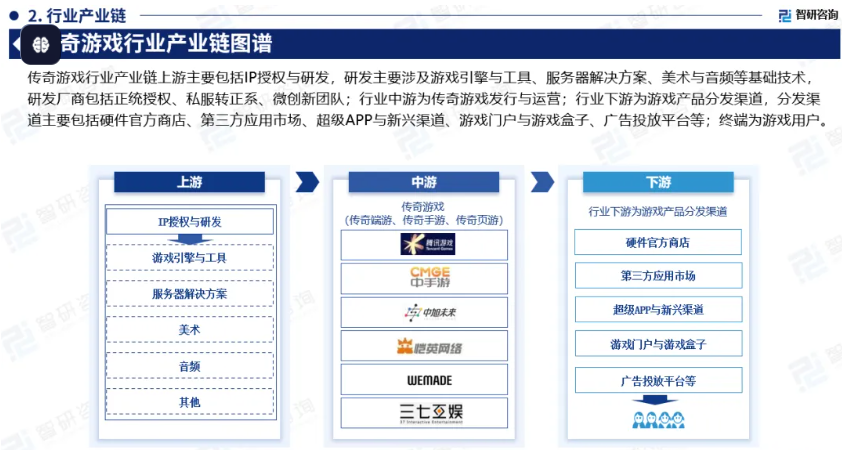
Task: Click the 广告投放平台等 box
Action: (658, 381)
